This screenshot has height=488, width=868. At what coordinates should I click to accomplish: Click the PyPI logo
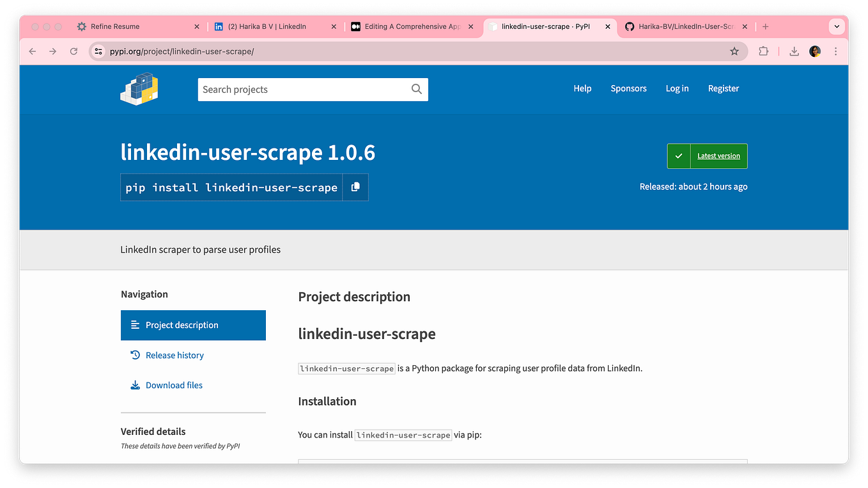[x=139, y=89]
